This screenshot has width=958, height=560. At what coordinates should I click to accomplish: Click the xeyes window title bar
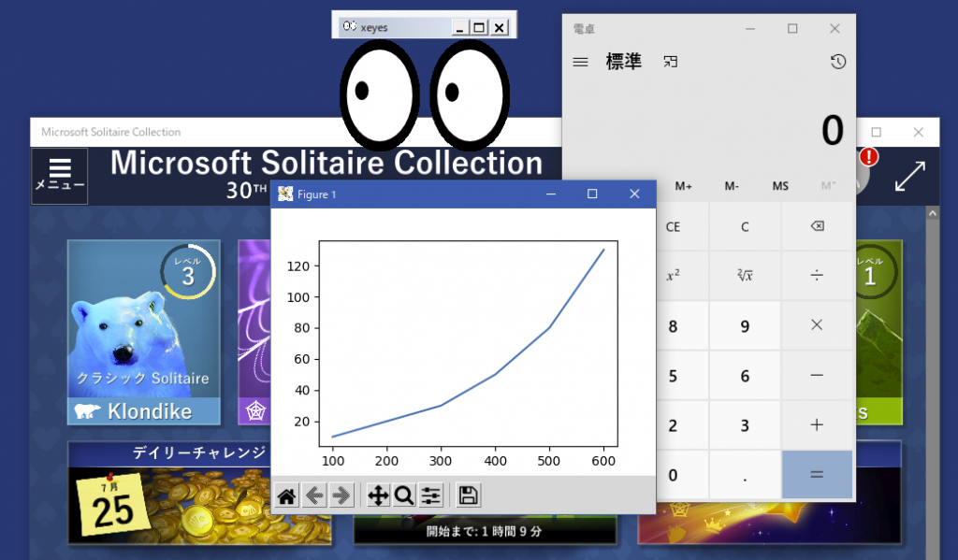coord(395,27)
